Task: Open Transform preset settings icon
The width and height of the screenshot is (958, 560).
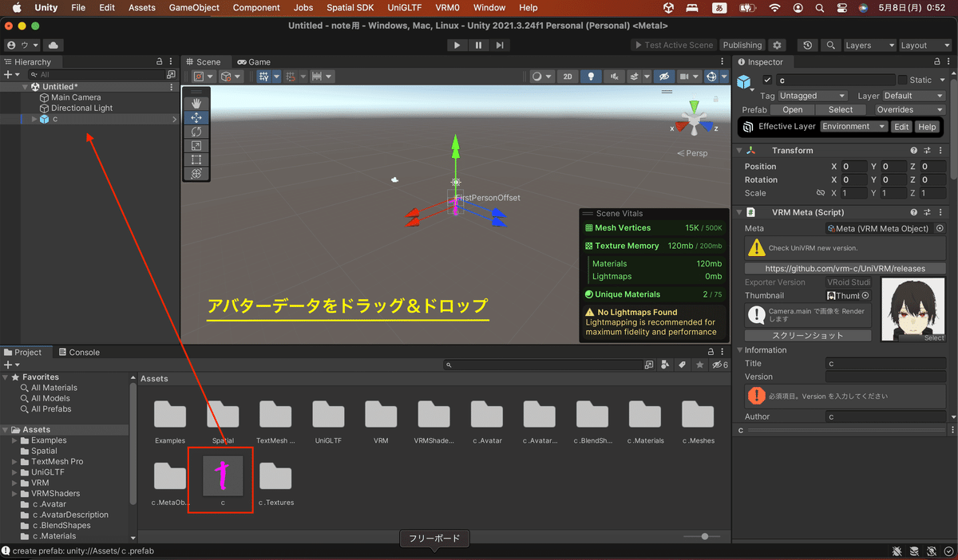Action: point(928,151)
